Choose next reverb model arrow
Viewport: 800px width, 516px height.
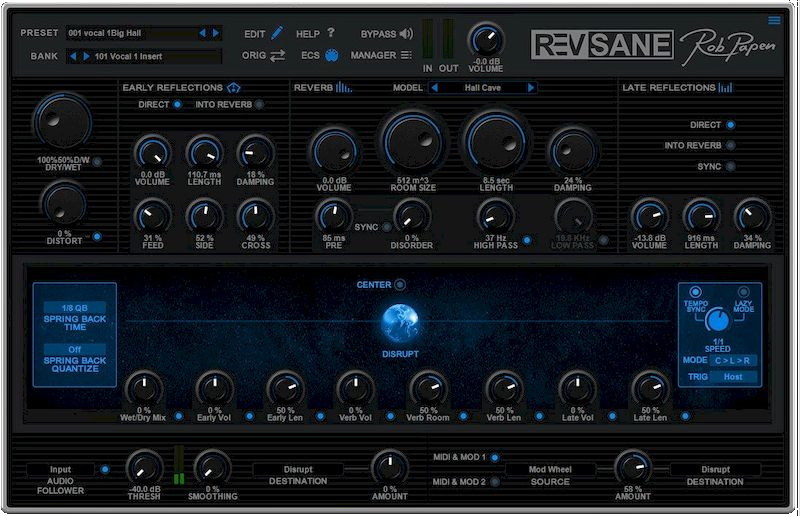click(531, 88)
